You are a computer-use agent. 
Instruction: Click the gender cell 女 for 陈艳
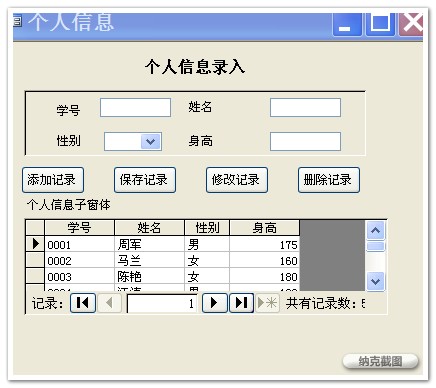[207, 276]
